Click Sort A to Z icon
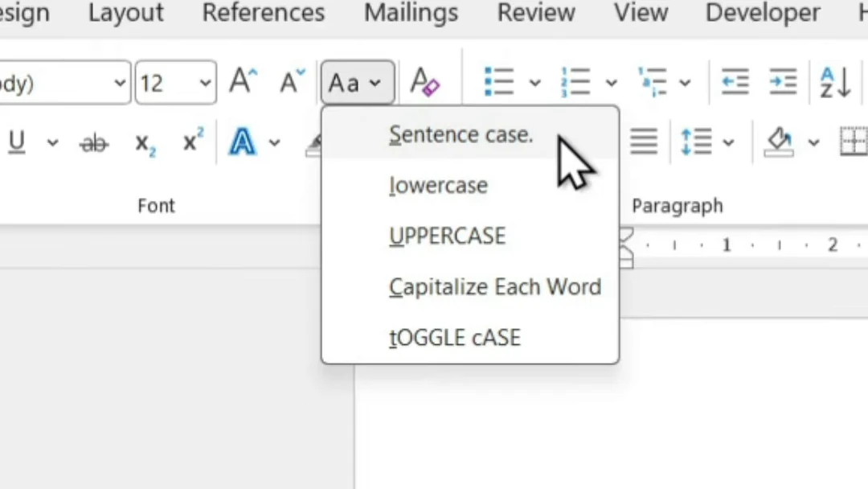This screenshot has width=868, height=489. [835, 82]
